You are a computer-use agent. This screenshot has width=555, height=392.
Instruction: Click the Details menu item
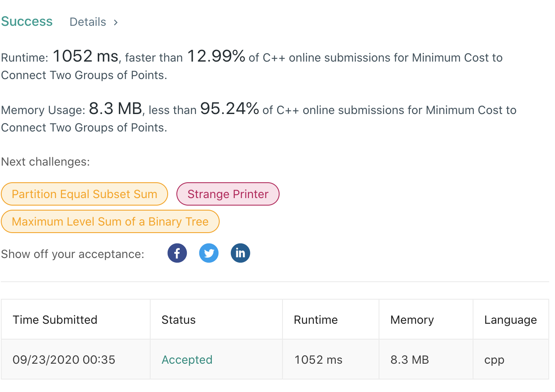click(x=87, y=22)
